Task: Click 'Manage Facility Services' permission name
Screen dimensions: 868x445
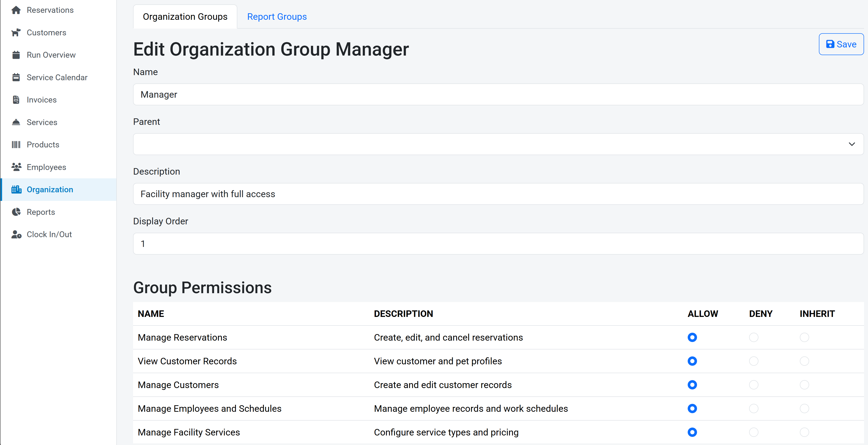Action: click(x=189, y=432)
